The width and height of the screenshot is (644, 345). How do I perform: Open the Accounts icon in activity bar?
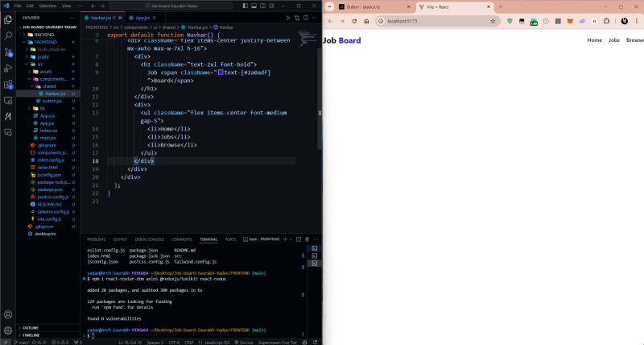coord(8,314)
